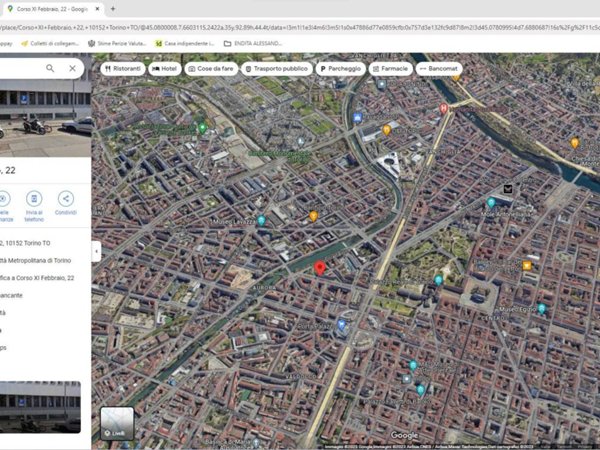Select the Hotel filter chip
This screenshot has height=450, width=600.
pos(165,68)
